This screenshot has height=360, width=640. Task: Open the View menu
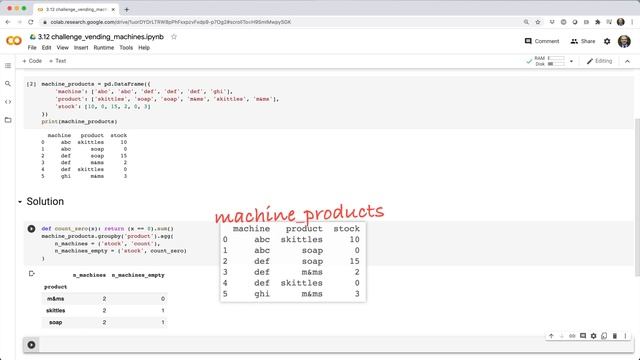point(62,48)
